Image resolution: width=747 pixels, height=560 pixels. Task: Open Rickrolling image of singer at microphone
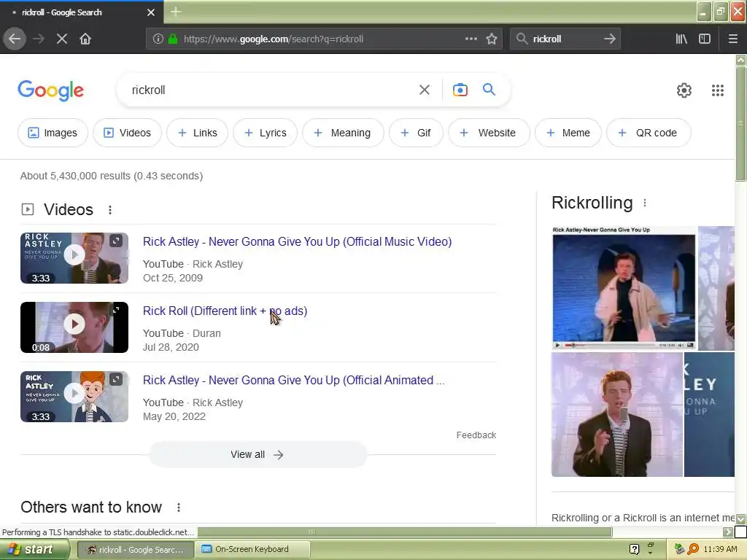[x=617, y=415]
